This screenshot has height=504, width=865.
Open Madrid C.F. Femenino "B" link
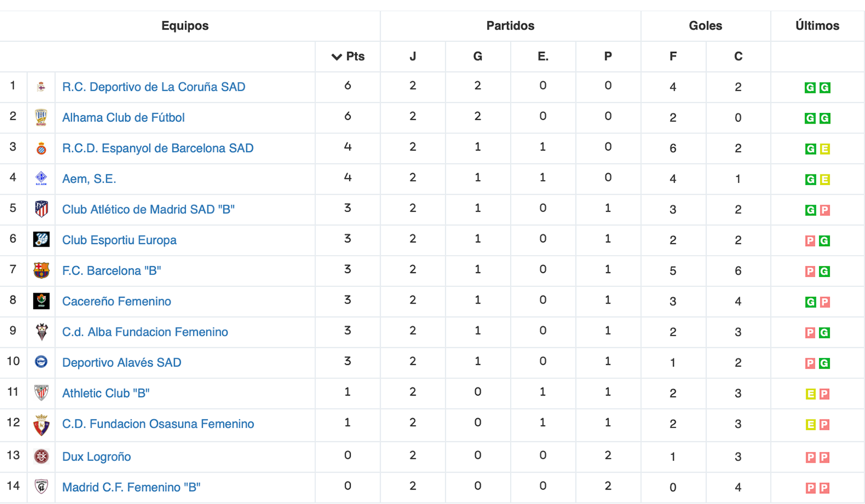tap(131, 487)
